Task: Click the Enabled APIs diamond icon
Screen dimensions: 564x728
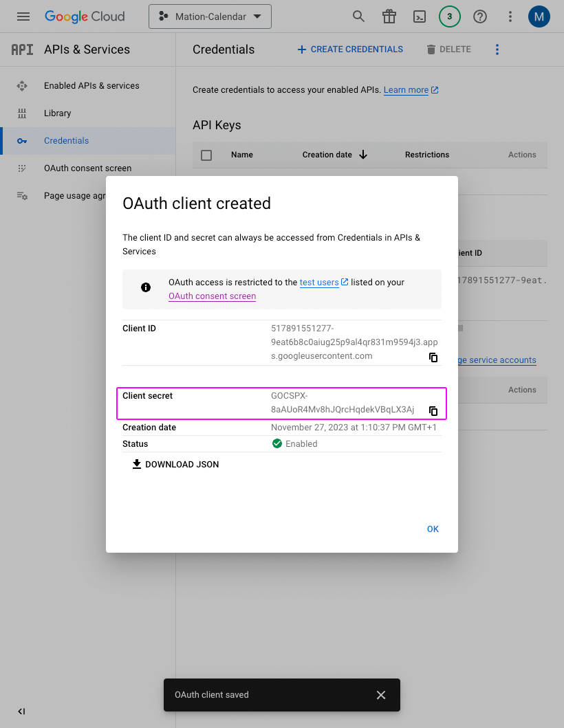Action: (x=22, y=86)
